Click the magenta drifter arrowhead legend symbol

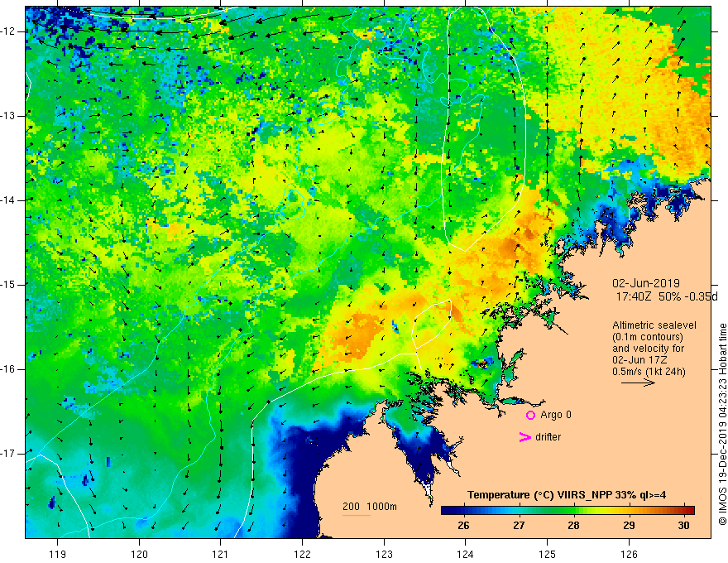[525, 437]
